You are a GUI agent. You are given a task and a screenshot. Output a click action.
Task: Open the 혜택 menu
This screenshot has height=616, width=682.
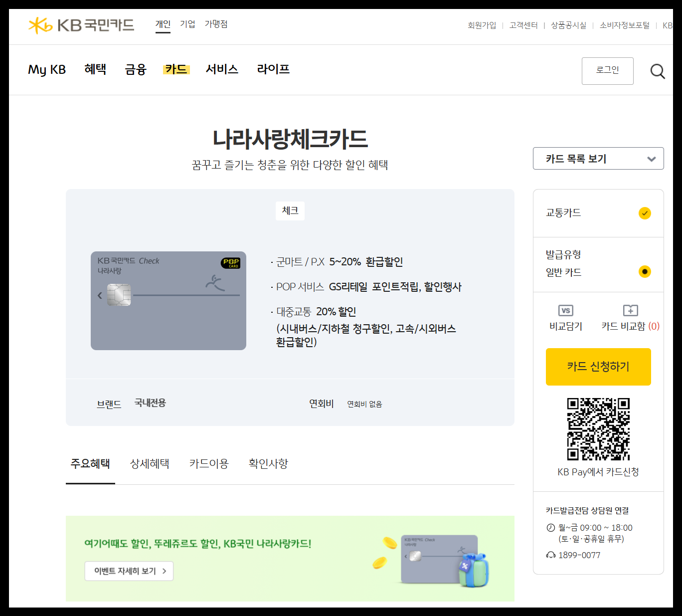tap(95, 69)
